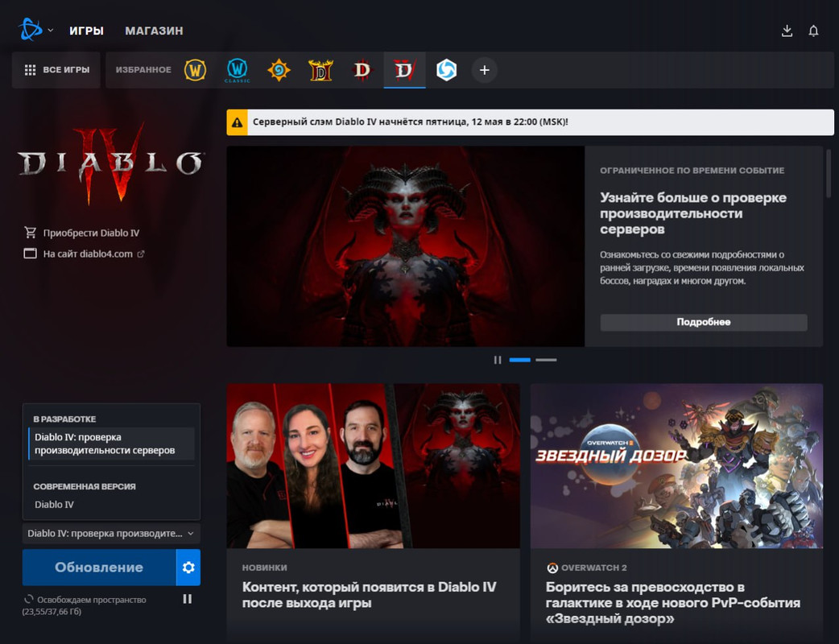
Task: Select the Diablo II Resurrected icon
Action: click(320, 70)
